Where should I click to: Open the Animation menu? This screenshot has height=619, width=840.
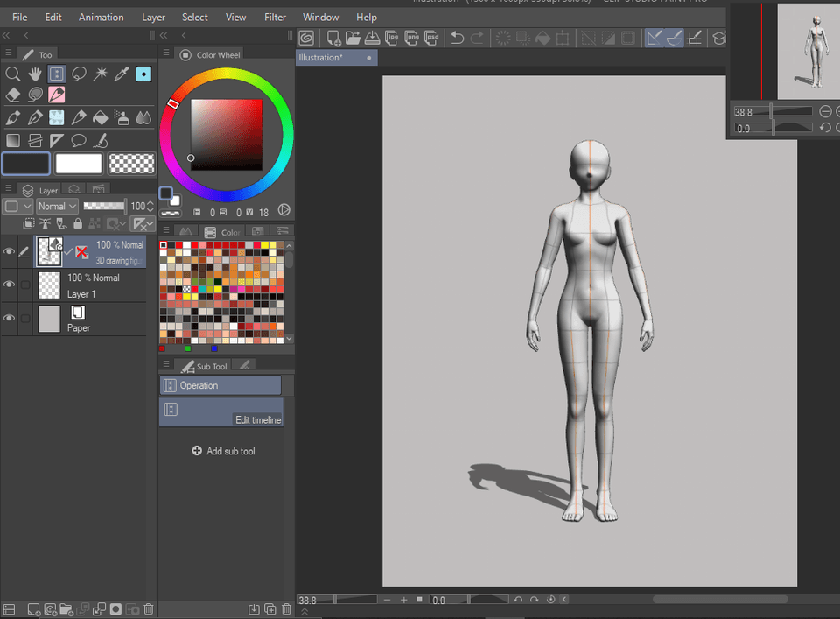point(101,18)
